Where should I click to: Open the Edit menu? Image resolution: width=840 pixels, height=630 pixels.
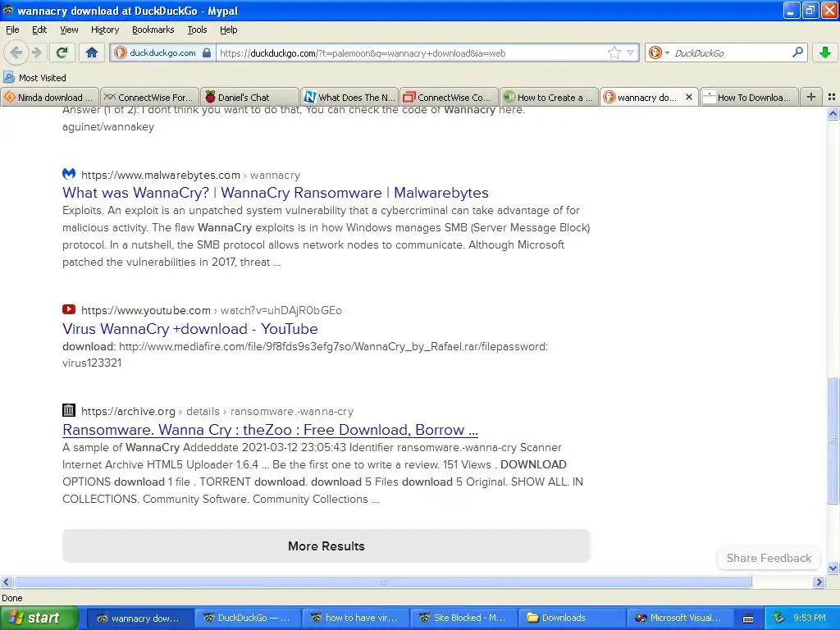pyautogui.click(x=39, y=30)
